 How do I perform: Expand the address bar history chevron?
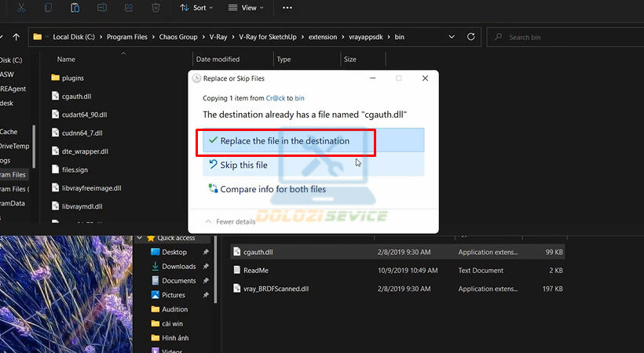point(451,37)
